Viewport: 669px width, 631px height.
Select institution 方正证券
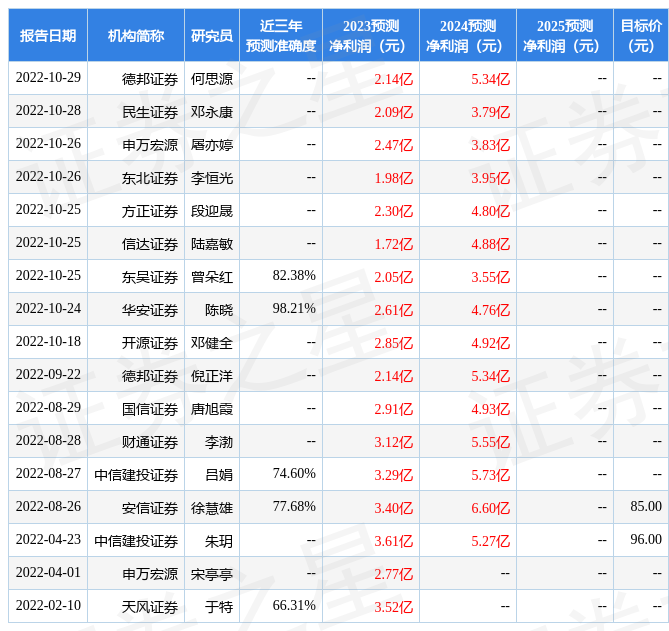(x=150, y=211)
